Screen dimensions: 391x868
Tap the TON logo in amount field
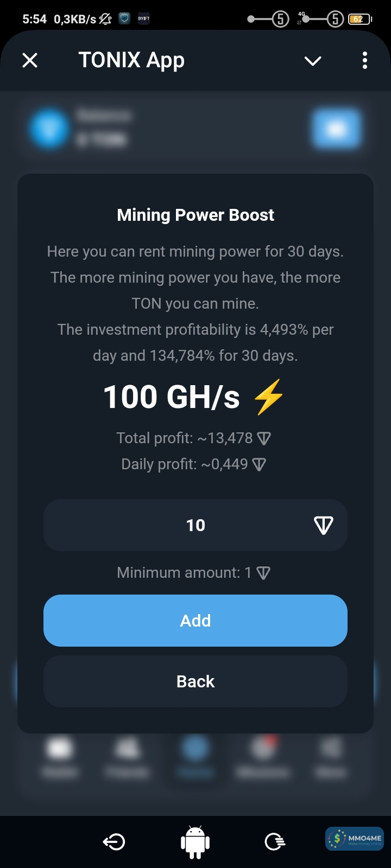pos(324,525)
